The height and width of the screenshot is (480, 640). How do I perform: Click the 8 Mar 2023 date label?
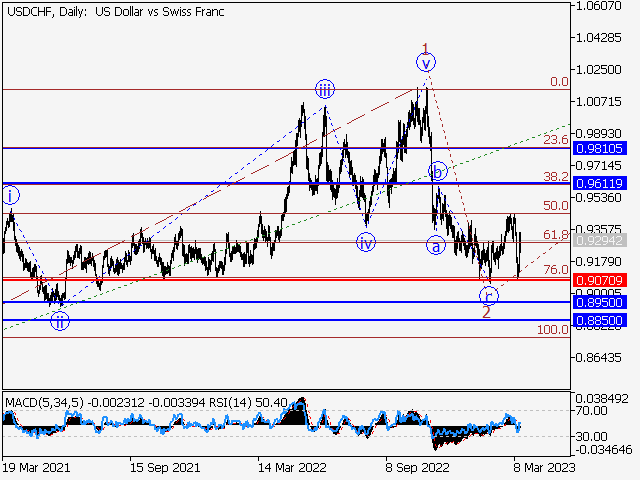544,467
